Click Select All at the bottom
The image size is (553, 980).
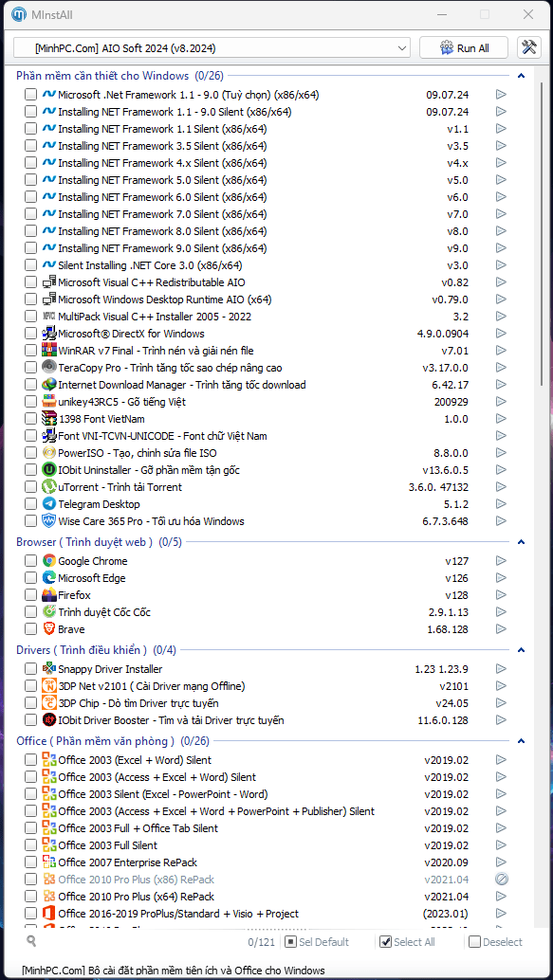pos(408,942)
